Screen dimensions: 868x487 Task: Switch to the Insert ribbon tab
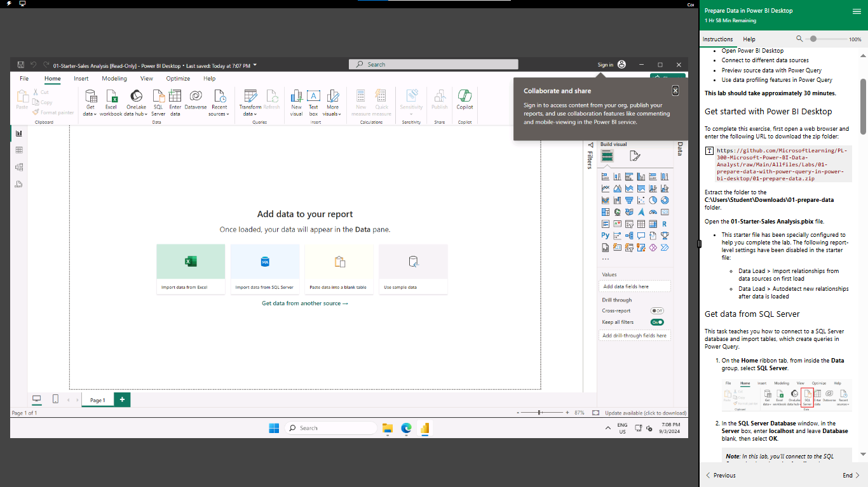[81, 79]
